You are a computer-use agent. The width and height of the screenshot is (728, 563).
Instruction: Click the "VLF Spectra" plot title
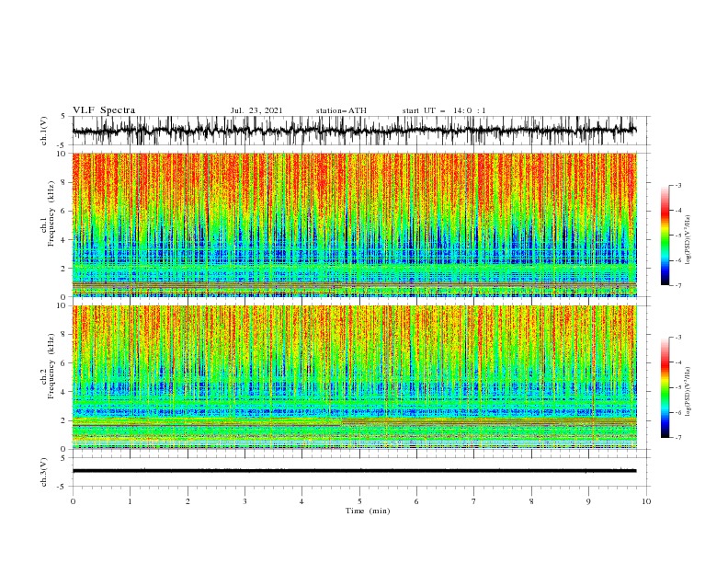tap(104, 110)
